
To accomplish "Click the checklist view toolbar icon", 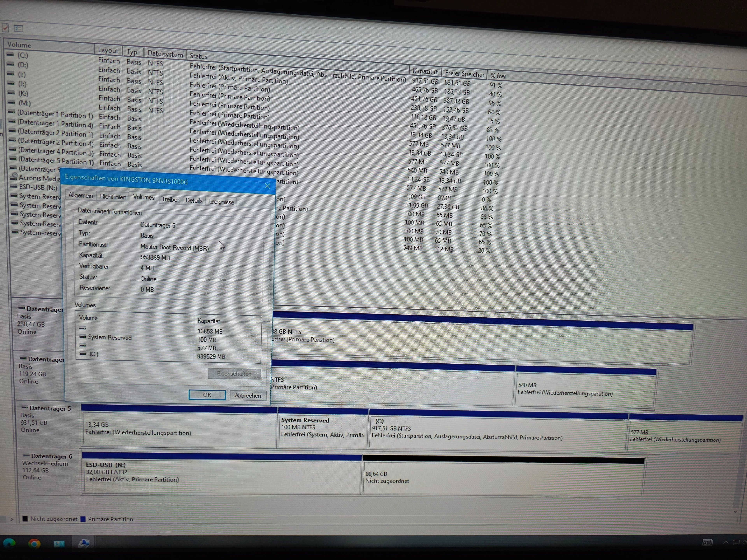I will pos(18,29).
